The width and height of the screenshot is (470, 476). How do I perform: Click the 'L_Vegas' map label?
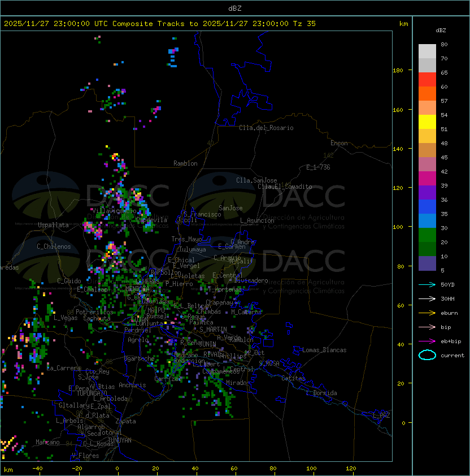66,318
